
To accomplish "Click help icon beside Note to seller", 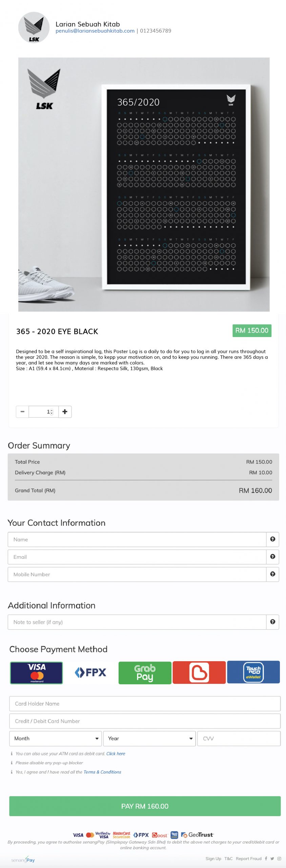I will click(272, 622).
